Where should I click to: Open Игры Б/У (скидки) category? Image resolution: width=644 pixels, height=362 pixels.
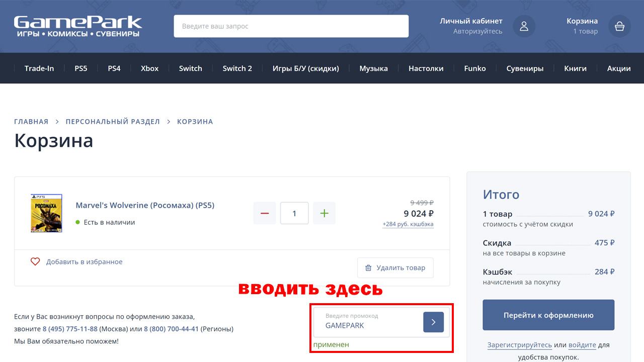coord(306,68)
